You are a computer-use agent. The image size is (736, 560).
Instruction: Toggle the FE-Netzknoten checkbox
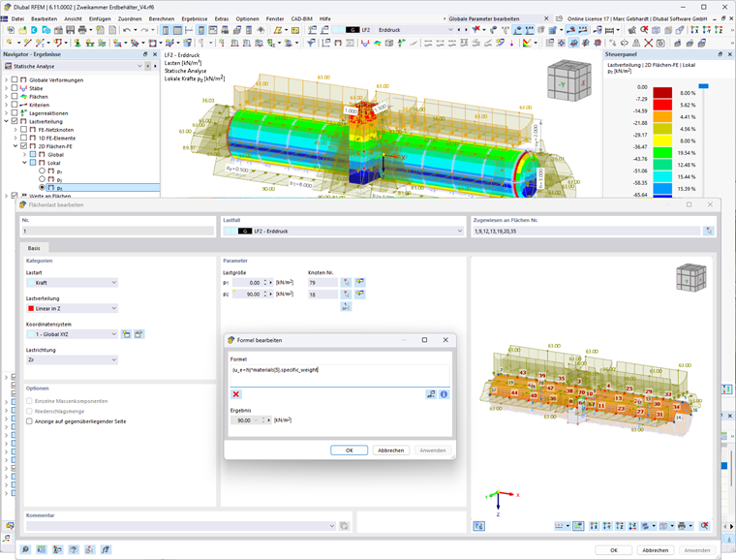click(23, 130)
